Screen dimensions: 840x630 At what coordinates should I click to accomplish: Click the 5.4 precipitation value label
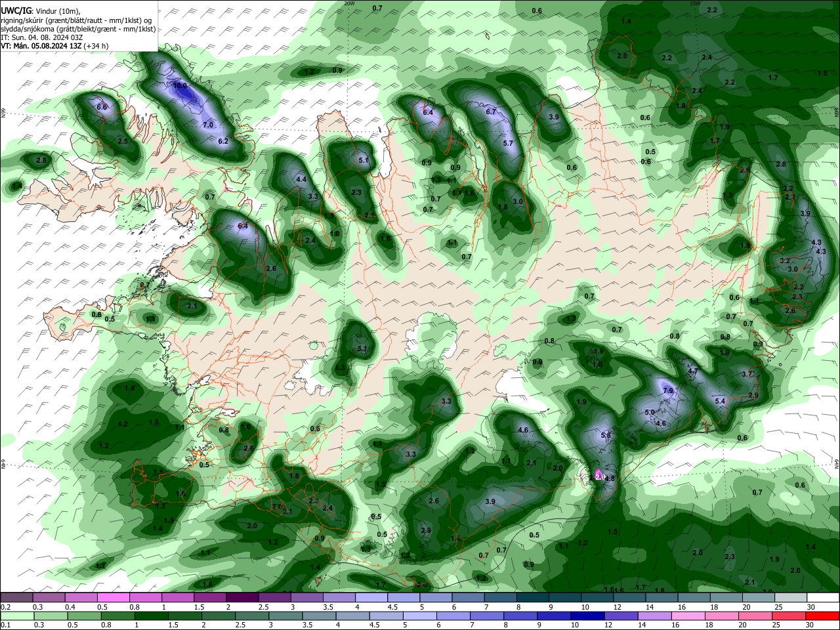(719, 401)
